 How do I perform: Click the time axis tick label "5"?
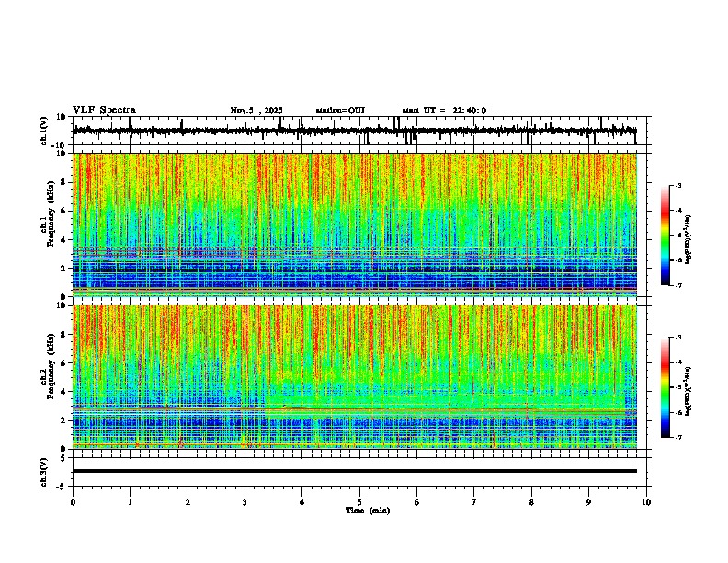[359, 502]
